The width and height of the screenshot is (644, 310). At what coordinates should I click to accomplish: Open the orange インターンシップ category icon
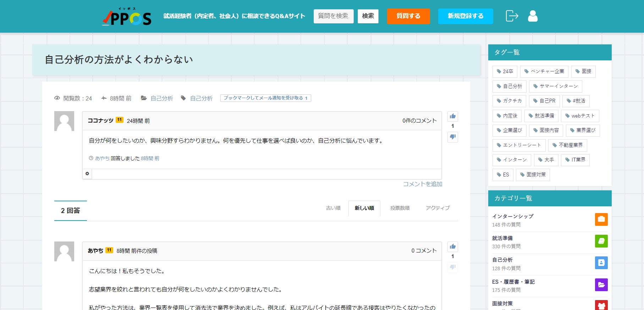point(601,219)
